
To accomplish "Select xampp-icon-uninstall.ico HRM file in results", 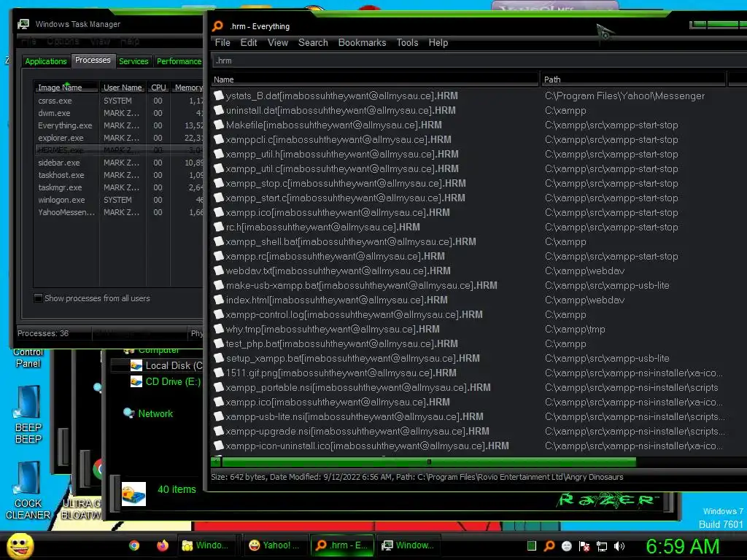I will pos(368,446).
